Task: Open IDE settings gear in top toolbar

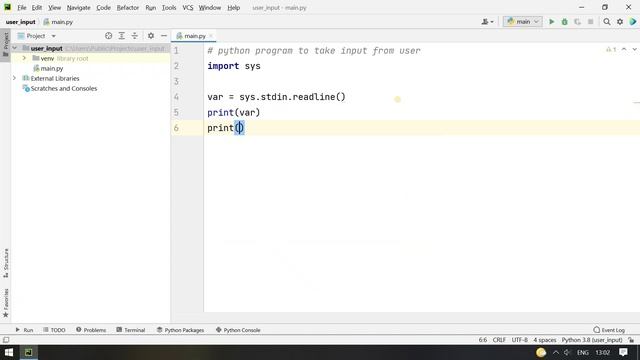Action: point(620,22)
